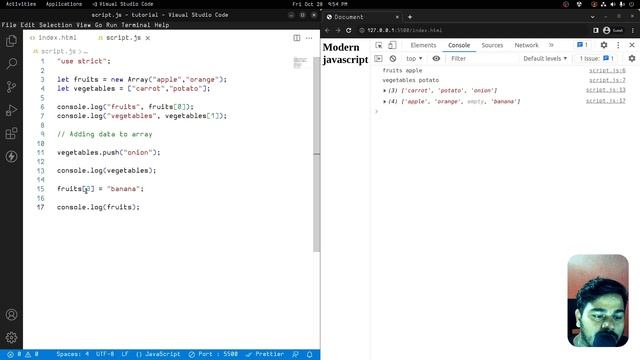
Task: Open the Source Control view
Action: pyautogui.click(x=11, y=87)
